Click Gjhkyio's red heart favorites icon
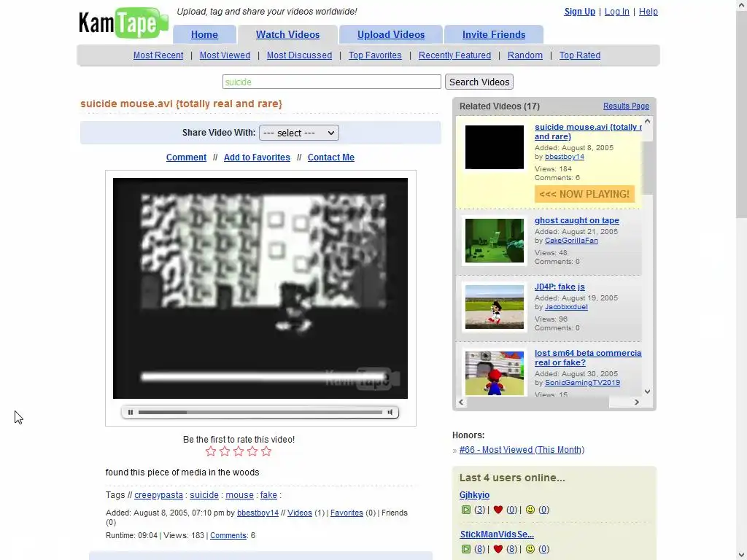Screen dimensions: 747x560 [x=498, y=510]
